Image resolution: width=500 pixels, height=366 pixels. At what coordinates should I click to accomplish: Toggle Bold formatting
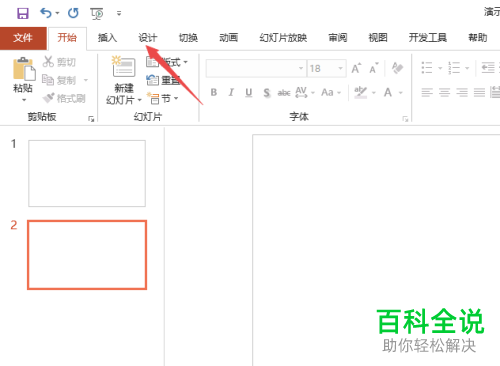pos(214,92)
